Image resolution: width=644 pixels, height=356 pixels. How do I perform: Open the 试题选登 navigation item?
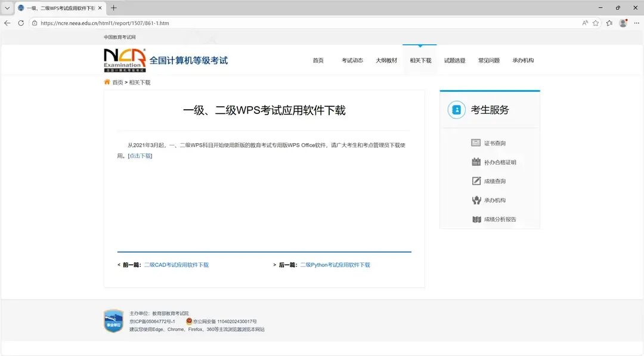point(454,60)
